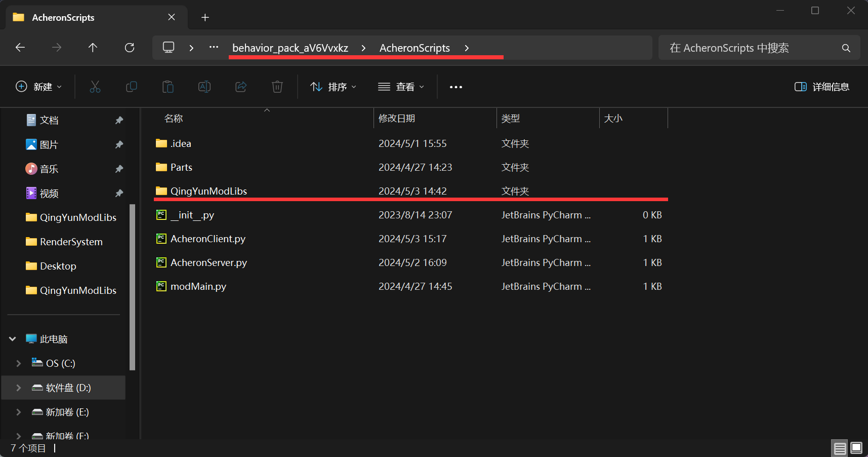Open the 排序 sort dropdown

point(333,87)
